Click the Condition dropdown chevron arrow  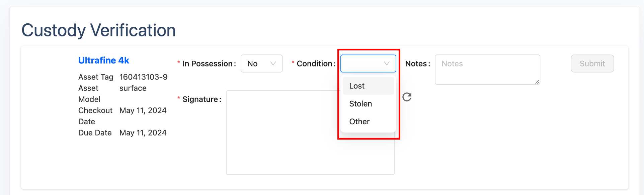[387, 63]
